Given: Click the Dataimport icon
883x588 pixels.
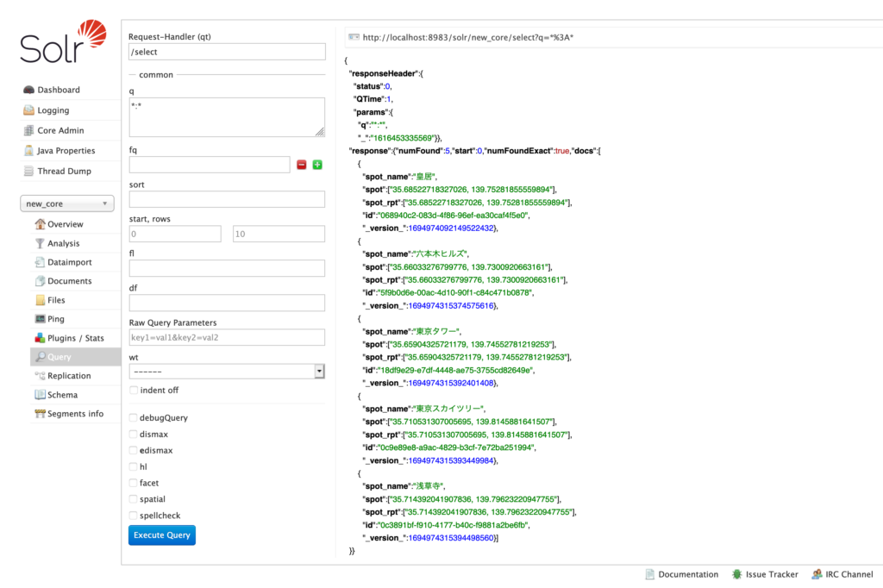Looking at the screenshot, I should pyautogui.click(x=40, y=262).
